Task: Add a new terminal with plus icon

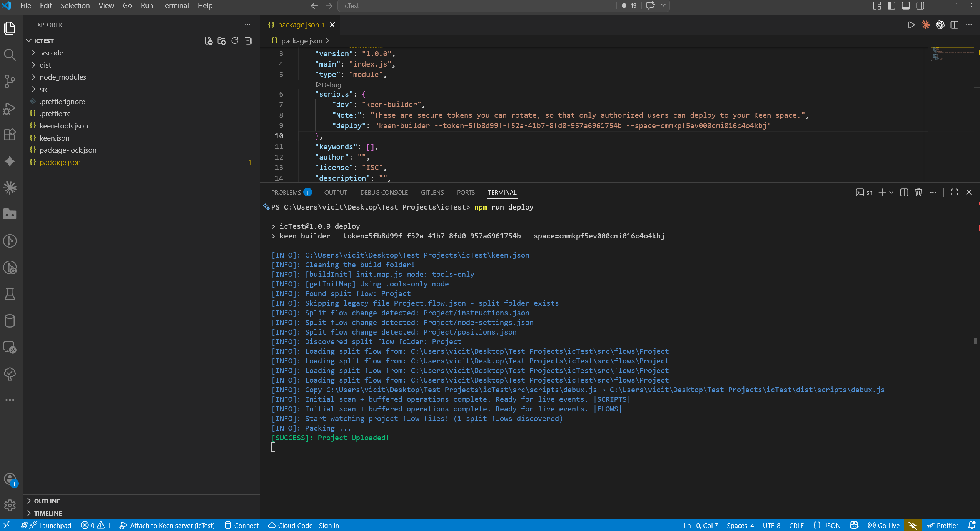Action: pos(882,192)
